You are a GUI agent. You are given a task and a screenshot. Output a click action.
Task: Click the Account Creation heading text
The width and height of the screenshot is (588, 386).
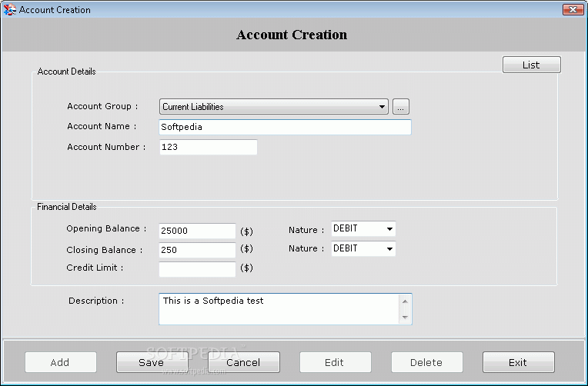(x=292, y=35)
